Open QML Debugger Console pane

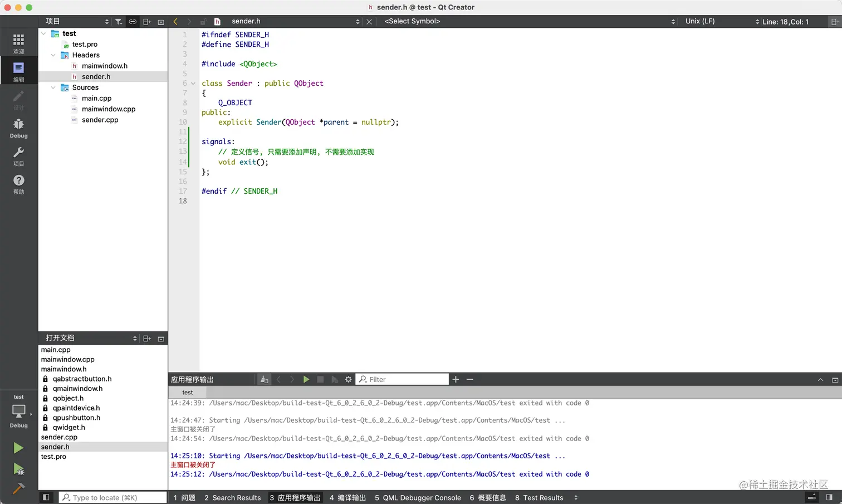418,497
